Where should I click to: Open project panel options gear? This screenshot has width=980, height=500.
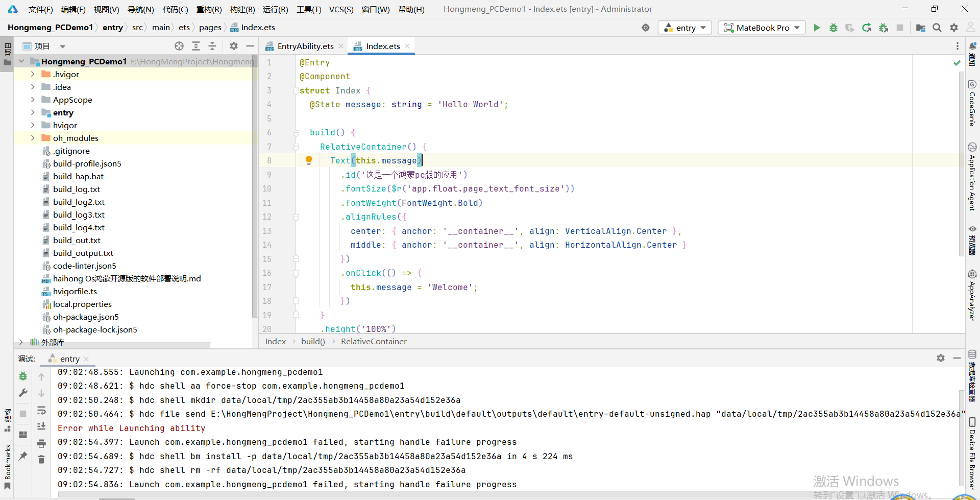coord(234,46)
